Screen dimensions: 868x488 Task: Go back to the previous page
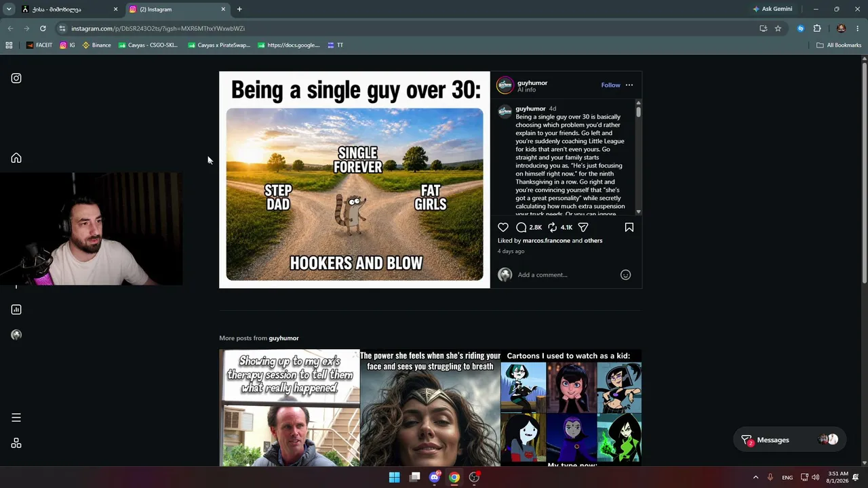(10, 28)
